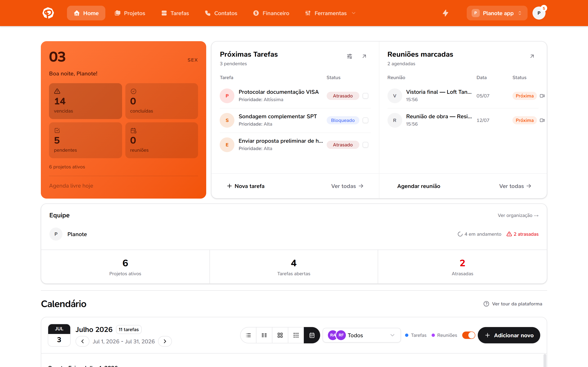This screenshot has width=588, height=367.
Task: Click the lightning bolt quick actions icon
Action: [x=445, y=13]
